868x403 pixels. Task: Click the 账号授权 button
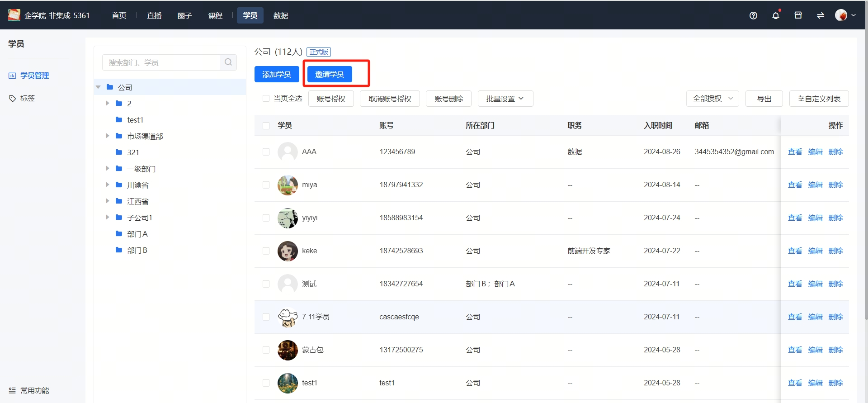pyautogui.click(x=331, y=99)
